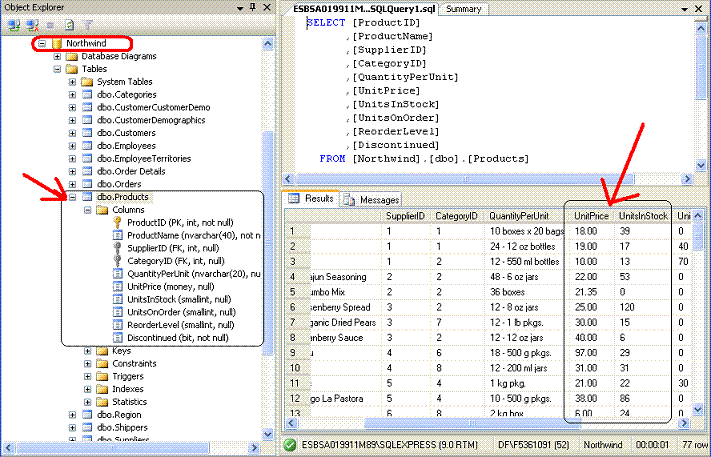Click the dbo.Employees table icon
This screenshot has height=457, width=711.
click(87, 146)
